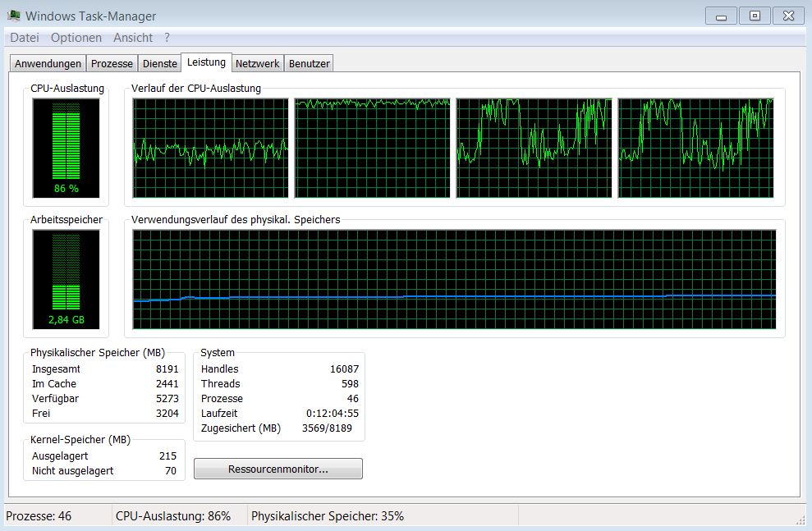Click status bar 'CPU-Auslastung: 86%'

click(x=173, y=516)
